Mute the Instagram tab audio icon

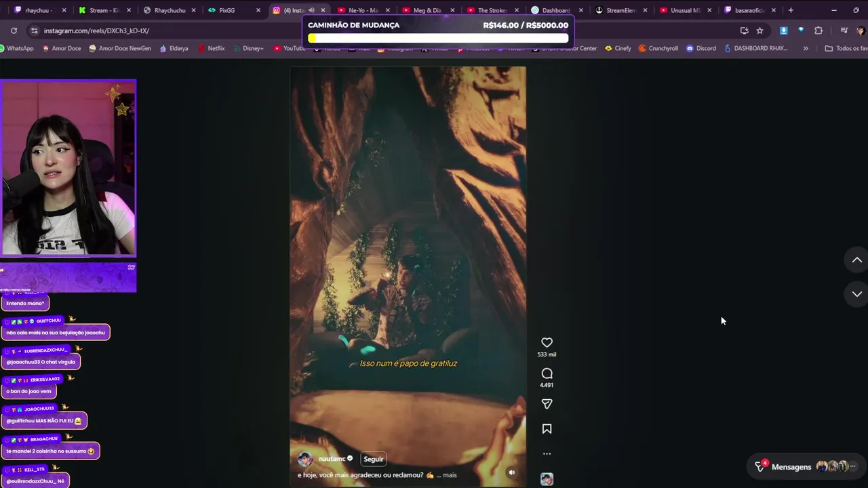[x=311, y=10]
